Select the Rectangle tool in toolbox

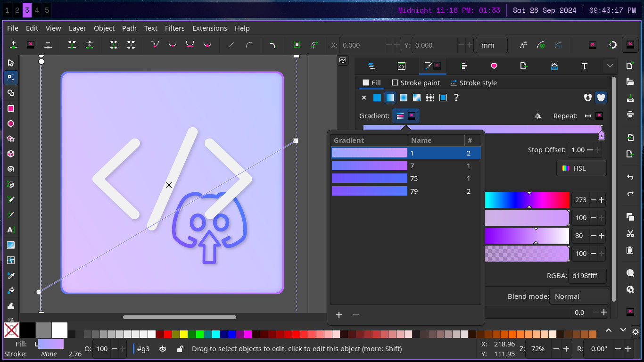click(11, 108)
